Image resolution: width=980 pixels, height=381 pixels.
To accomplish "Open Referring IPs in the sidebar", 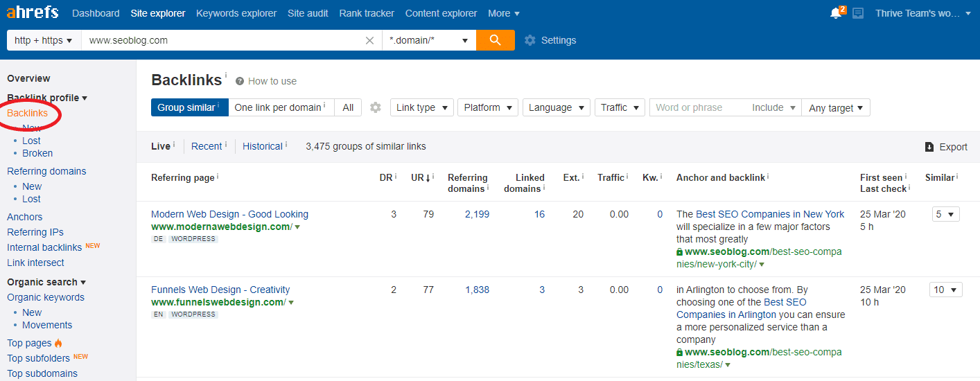I will 35,232.
